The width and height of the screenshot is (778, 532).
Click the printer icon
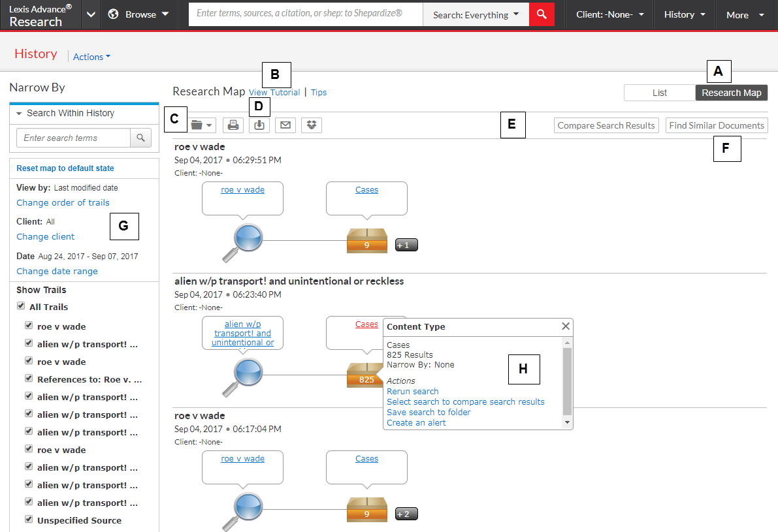(x=233, y=125)
